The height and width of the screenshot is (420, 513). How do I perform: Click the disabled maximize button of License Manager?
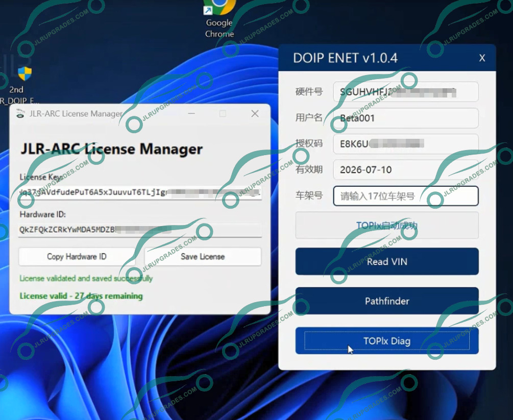(x=223, y=113)
